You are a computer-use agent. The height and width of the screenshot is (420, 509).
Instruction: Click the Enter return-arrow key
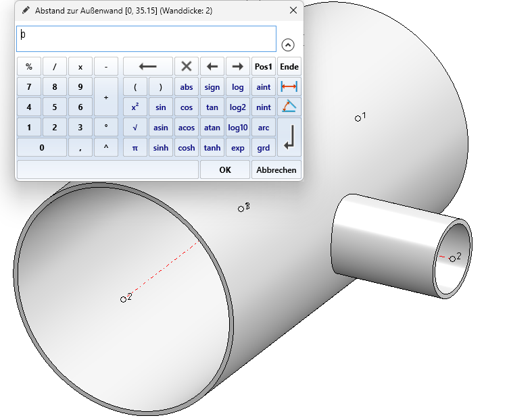pos(289,137)
